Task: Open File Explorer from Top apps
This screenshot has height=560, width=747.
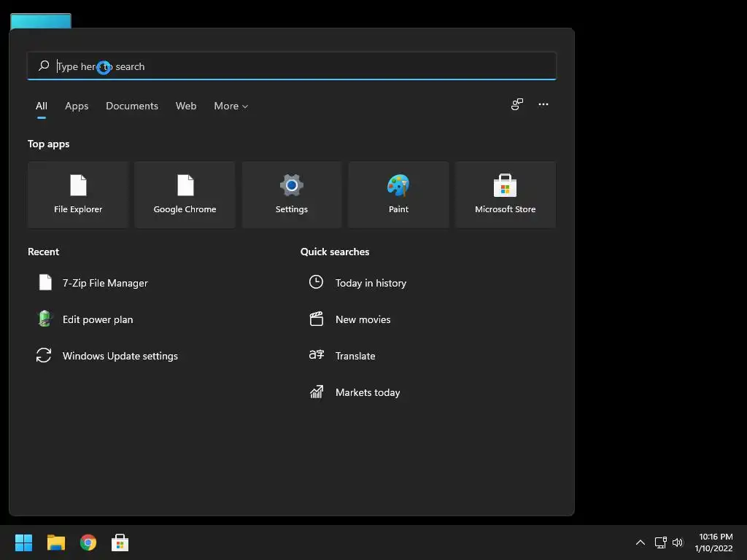Action: pyautogui.click(x=78, y=195)
